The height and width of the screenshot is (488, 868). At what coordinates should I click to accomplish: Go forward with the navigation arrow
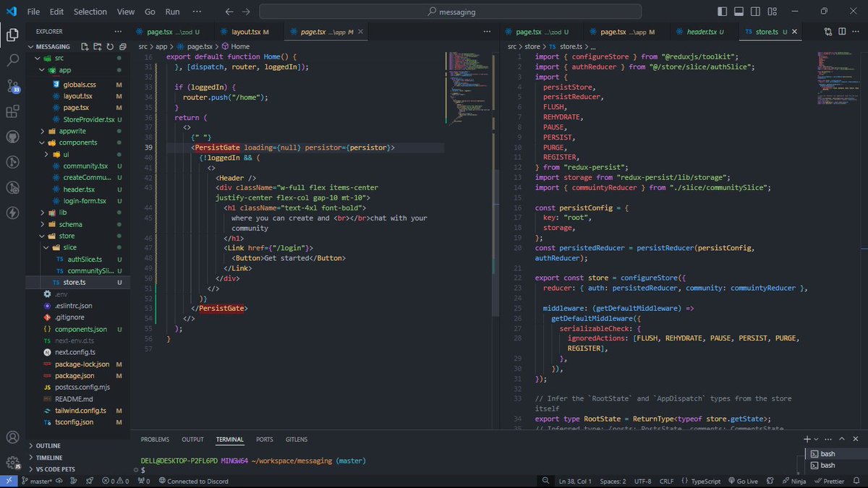point(246,12)
